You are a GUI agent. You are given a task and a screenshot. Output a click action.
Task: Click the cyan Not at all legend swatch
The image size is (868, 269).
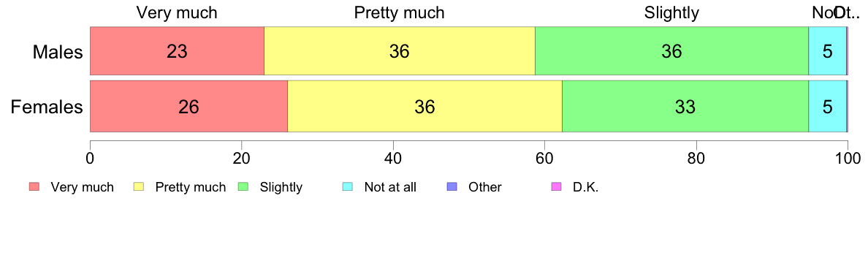click(x=347, y=187)
